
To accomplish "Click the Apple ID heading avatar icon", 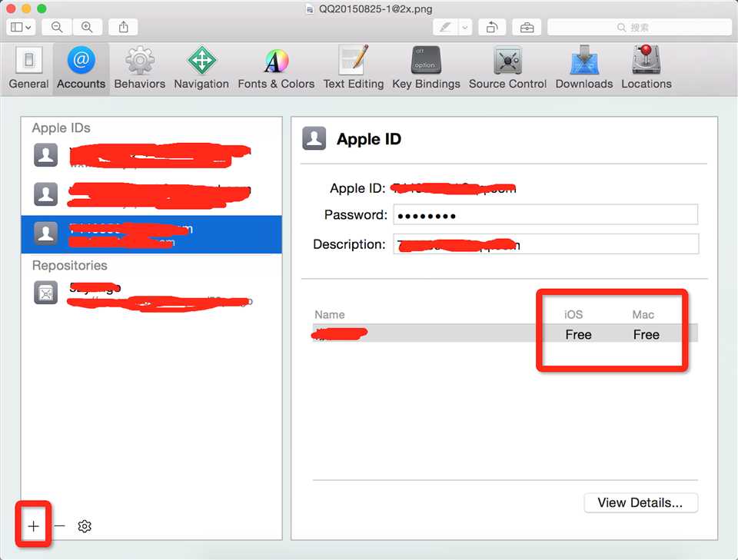I will 314,138.
